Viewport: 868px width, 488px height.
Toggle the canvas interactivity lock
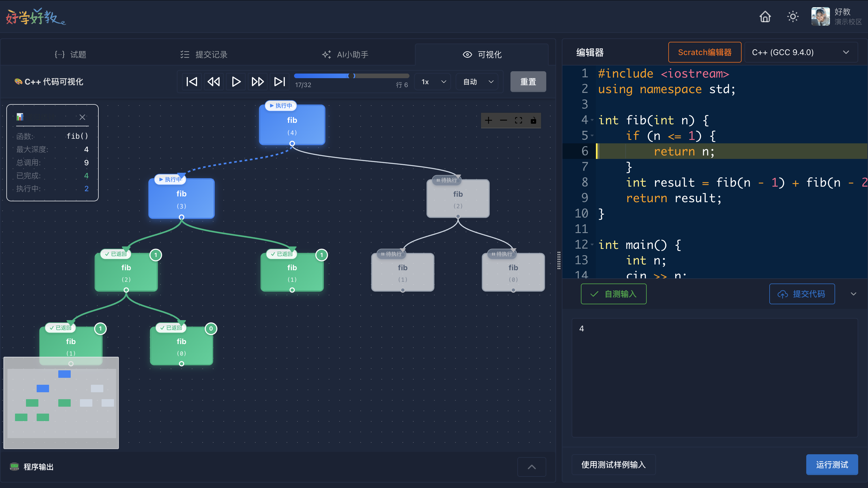click(533, 121)
